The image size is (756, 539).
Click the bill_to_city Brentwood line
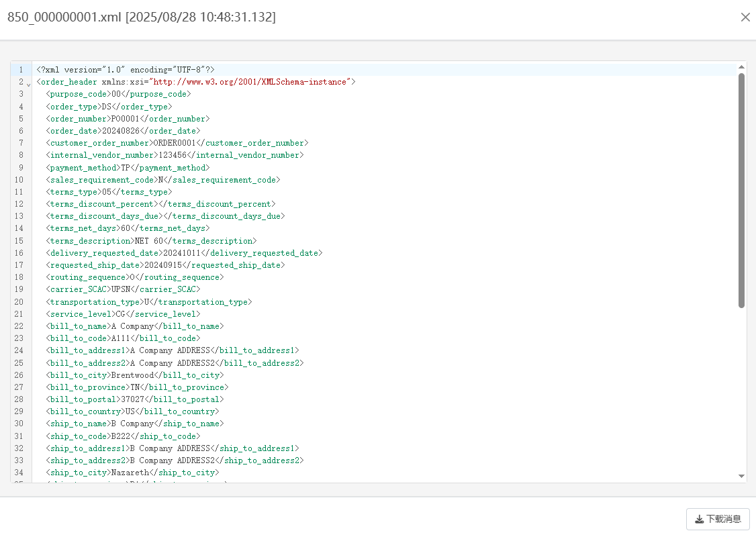[x=134, y=375]
